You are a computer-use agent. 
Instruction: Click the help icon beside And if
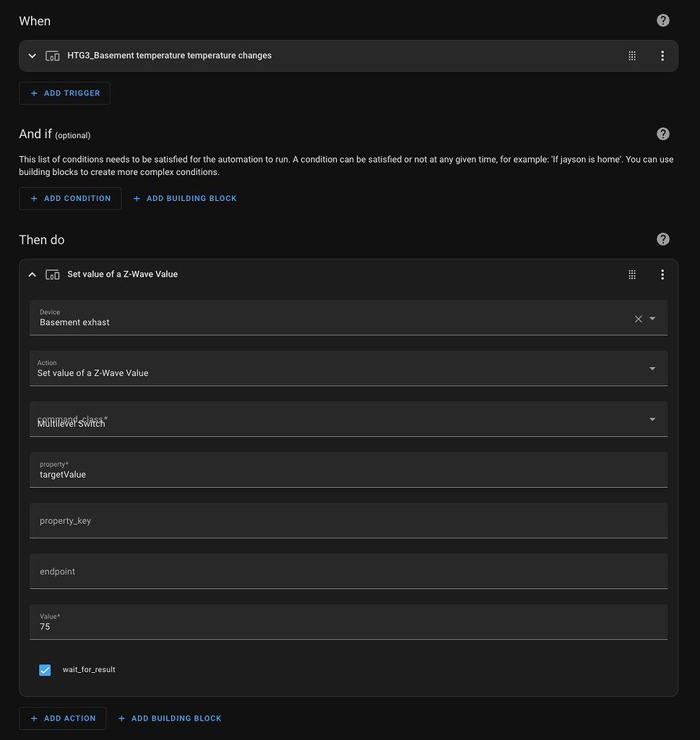663,134
